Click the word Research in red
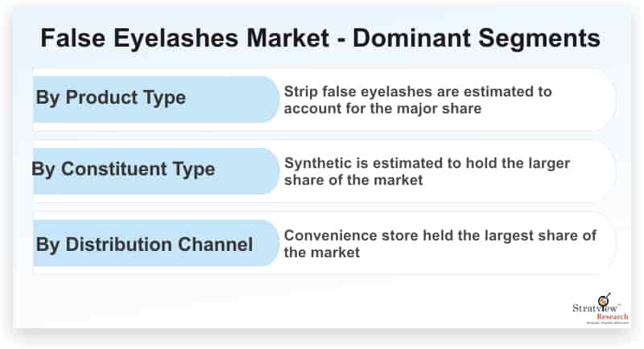Image resolution: width=644 pixels, height=349 pixels. coord(613,317)
